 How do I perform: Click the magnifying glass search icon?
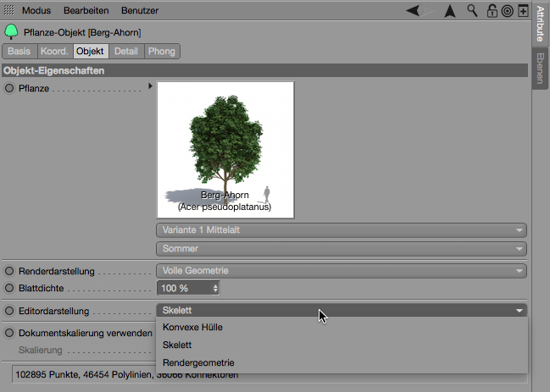tap(472, 10)
